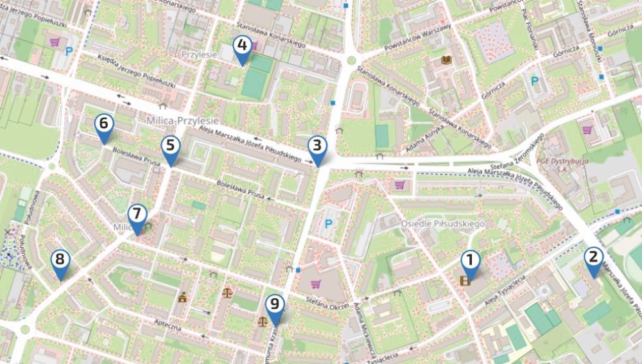
Task: Open marker 3 on Aleja Piłsudskiego intersection
Action: tap(317, 148)
